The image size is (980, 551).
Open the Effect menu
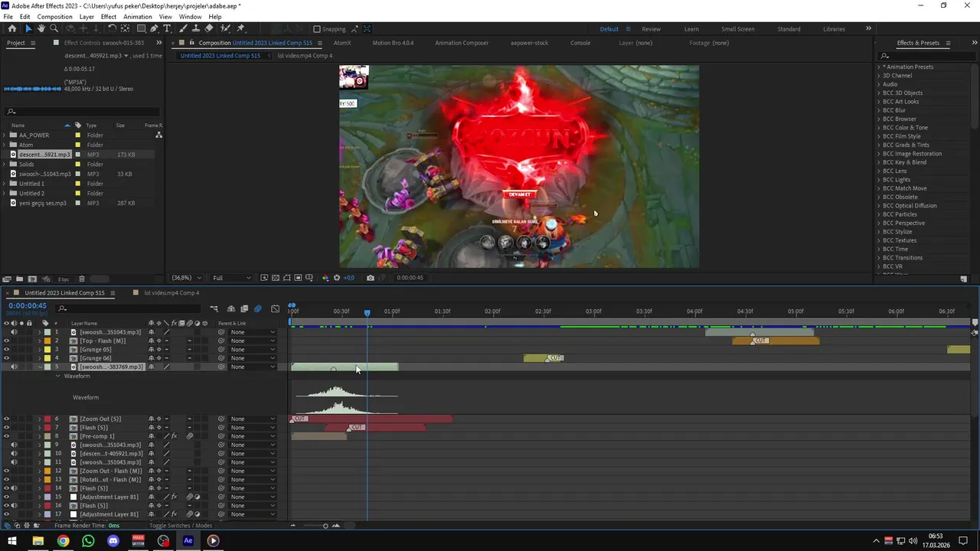pyautogui.click(x=109, y=16)
